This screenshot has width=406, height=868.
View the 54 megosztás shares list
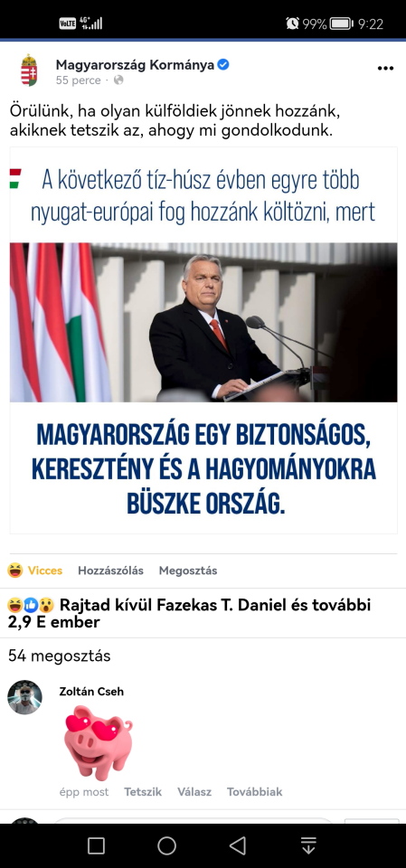(x=60, y=656)
